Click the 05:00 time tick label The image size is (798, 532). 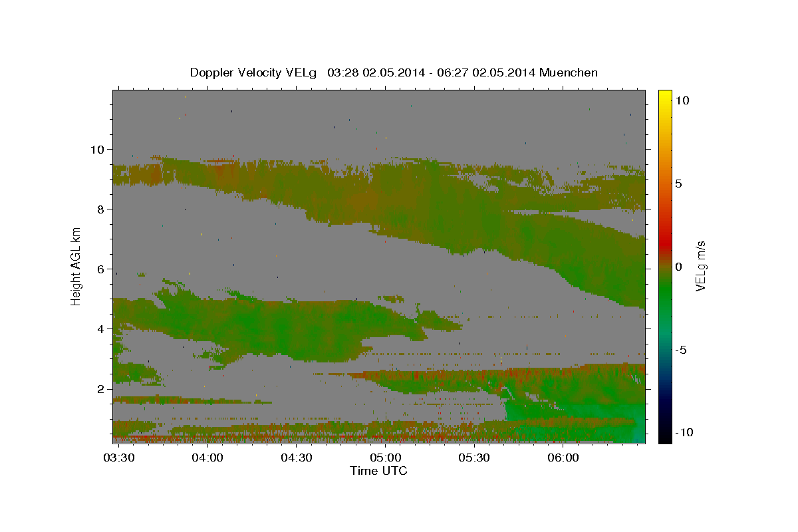(385, 458)
